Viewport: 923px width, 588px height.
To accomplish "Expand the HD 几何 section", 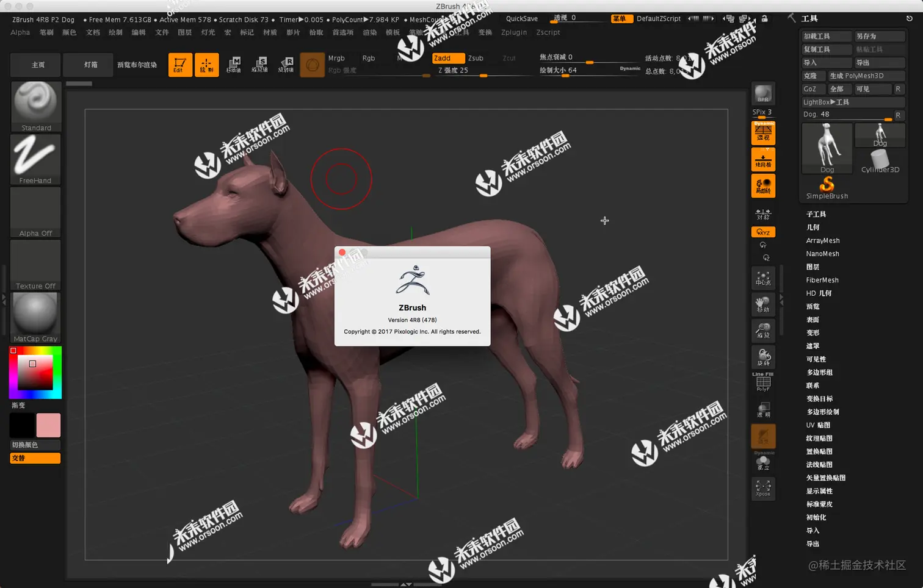I will (819, 293).
